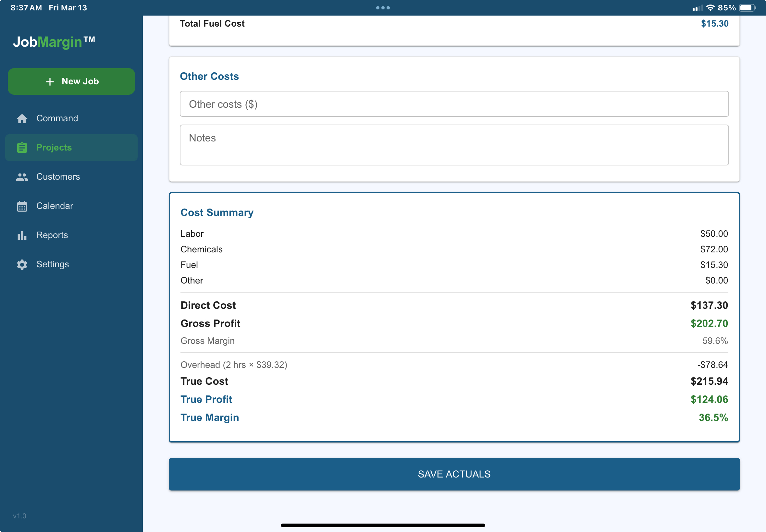Viewport: 766px width, 532px height.
Task: Click the Customers people icon
Action: [22, 177]
